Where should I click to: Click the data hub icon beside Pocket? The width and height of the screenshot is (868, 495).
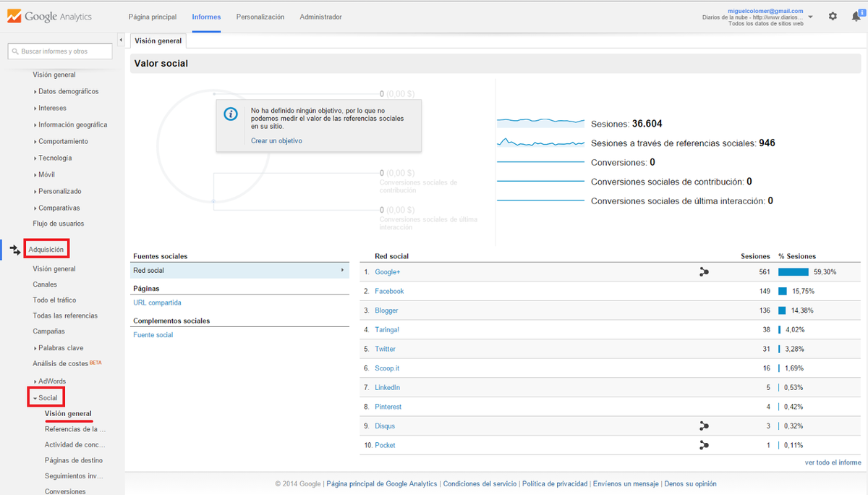704,445
